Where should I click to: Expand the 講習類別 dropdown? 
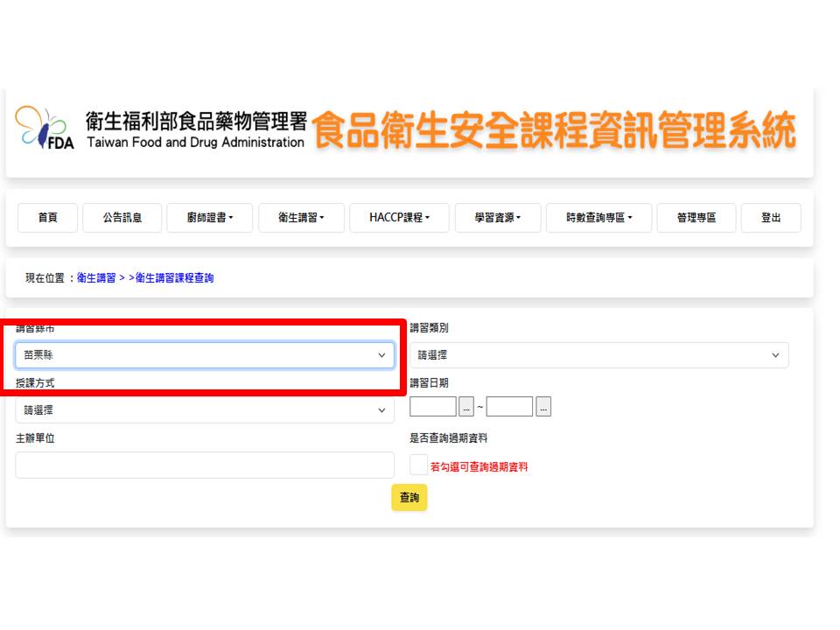(598, 355)
